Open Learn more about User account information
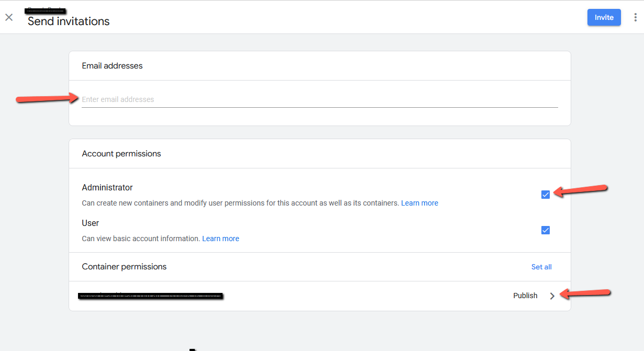 pyautogui.click(x=220, y=238)
